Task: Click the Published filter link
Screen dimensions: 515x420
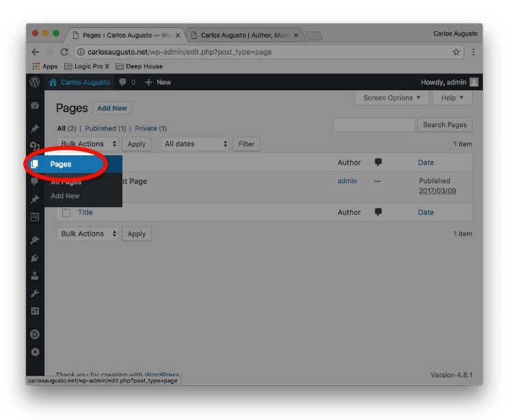Action: tap(101, 129)
